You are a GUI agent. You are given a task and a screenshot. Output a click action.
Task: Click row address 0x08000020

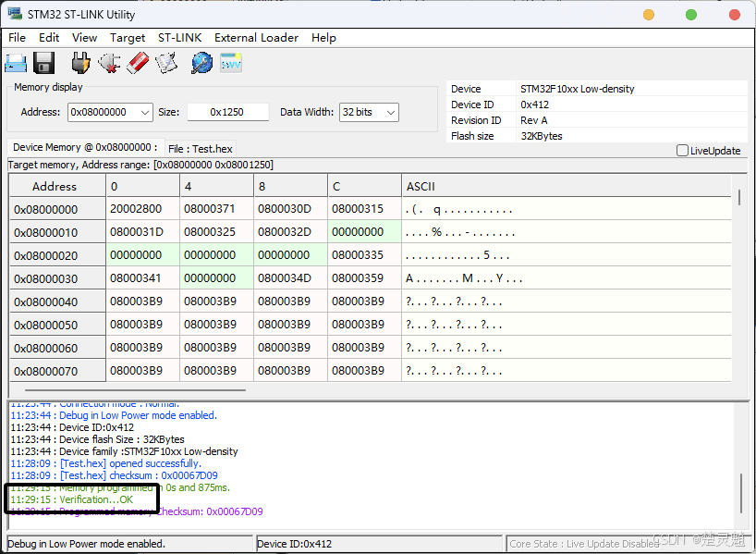tap(57, 255)
